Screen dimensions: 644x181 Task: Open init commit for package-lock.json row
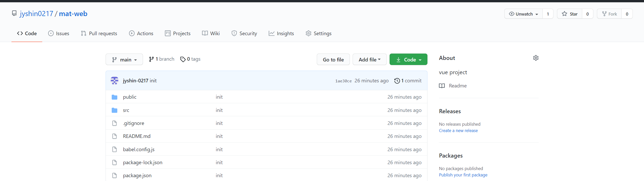[219, 162]
